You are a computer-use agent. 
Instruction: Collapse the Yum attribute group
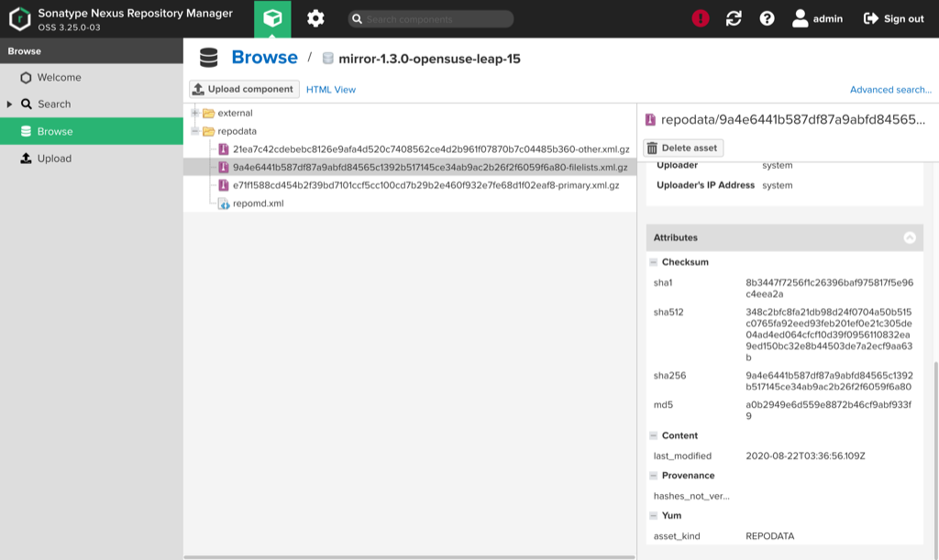653,516
